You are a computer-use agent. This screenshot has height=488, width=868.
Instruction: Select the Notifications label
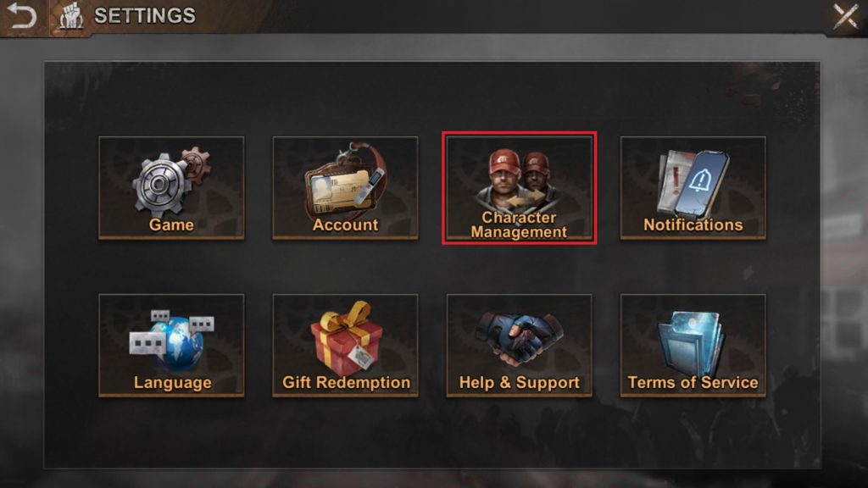click(x=693, y=225)
